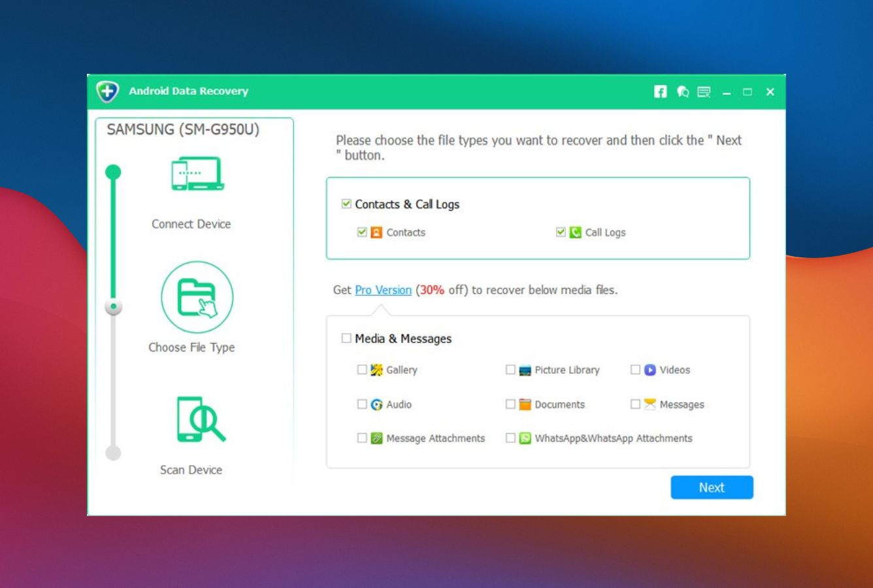Click the Connect Device label
This screenshot has width=873, height=588.
point(191,224)
